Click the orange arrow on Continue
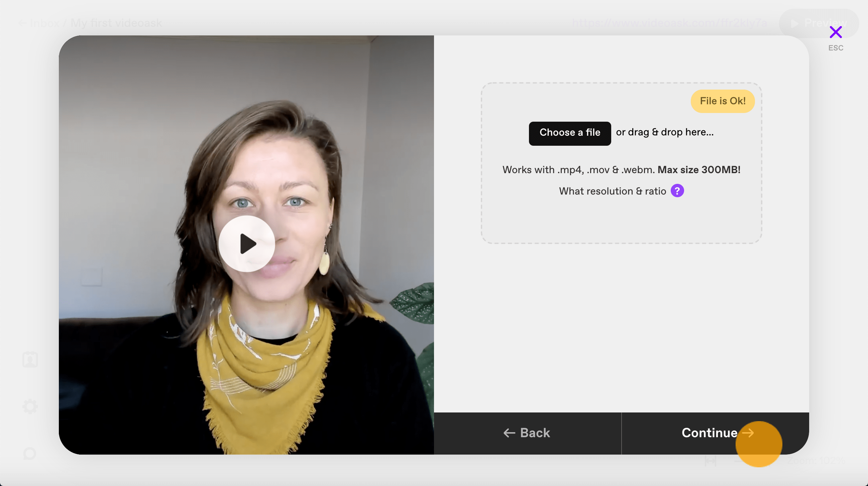Image resolution: width=868 pixels, height=486 pixels. tap(748, 433)
